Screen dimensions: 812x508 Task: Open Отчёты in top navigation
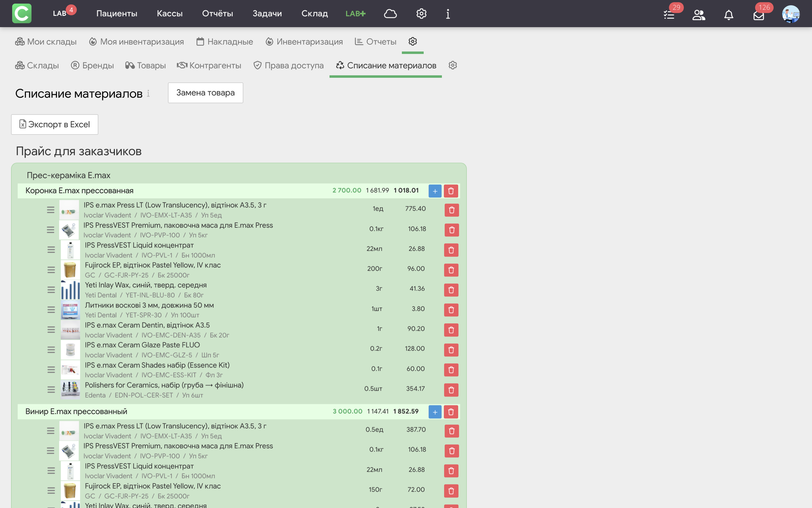point(217,14)
